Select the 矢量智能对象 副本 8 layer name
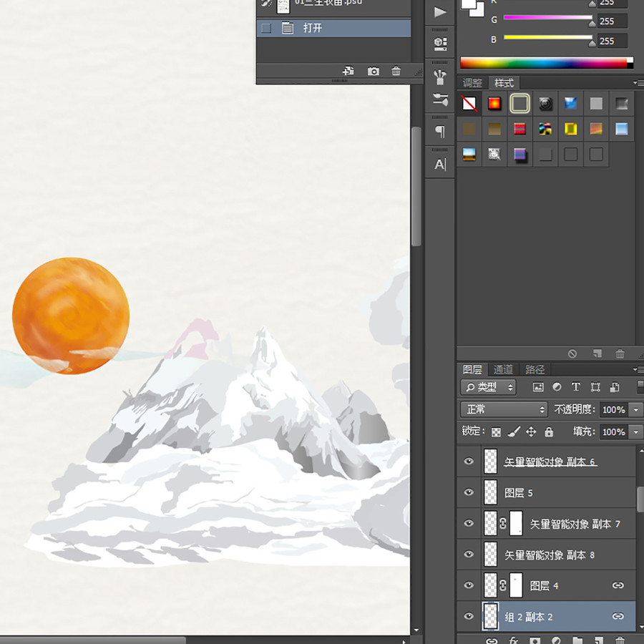 click(550, 555)
